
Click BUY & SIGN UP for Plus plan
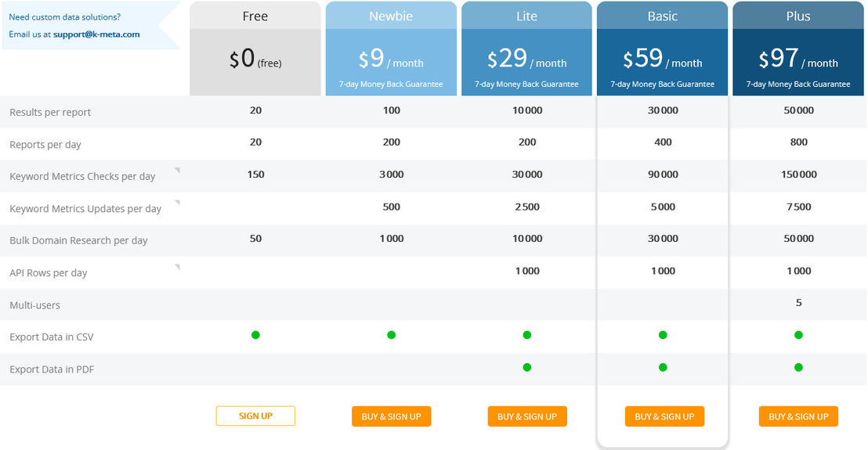tap(798, 416)
